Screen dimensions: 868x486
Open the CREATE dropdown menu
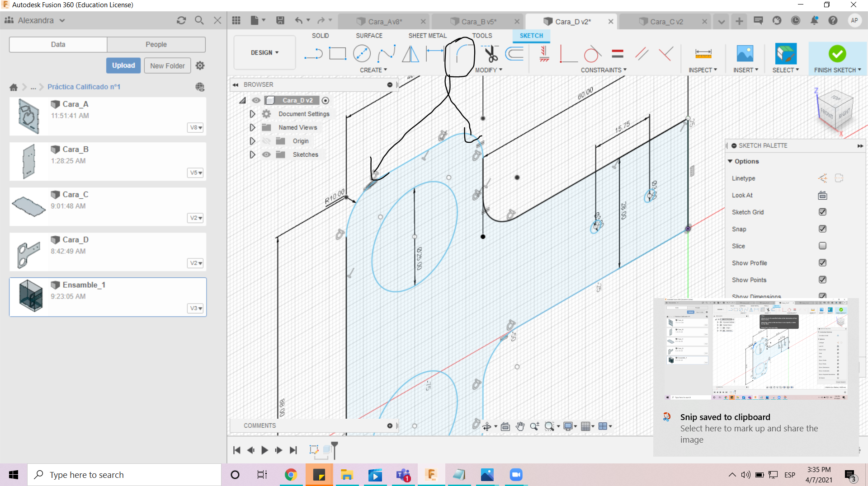click(373, 70)
